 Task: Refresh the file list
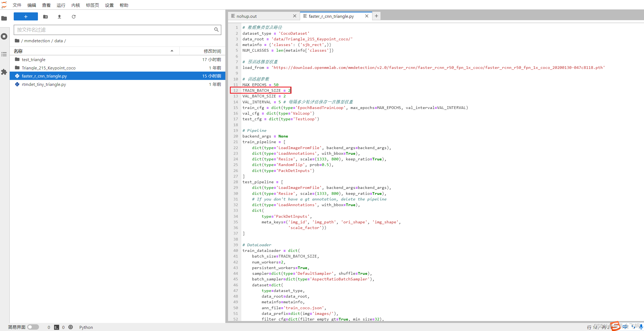click(74, 17)
